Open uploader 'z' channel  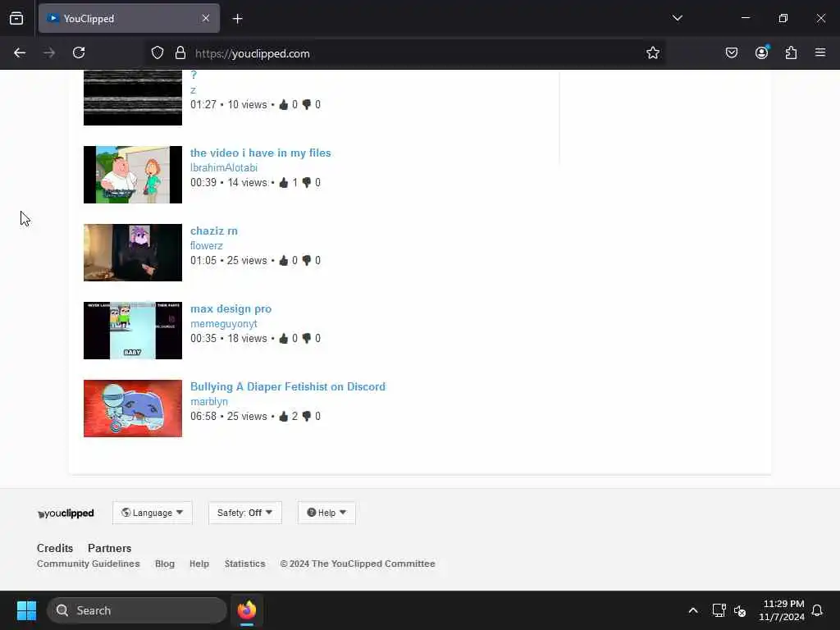click(193, 90)
